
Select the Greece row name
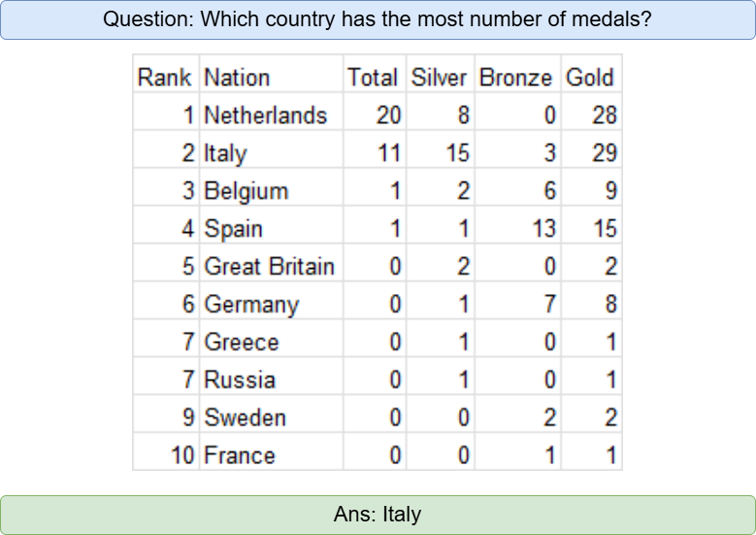(242, 343)
